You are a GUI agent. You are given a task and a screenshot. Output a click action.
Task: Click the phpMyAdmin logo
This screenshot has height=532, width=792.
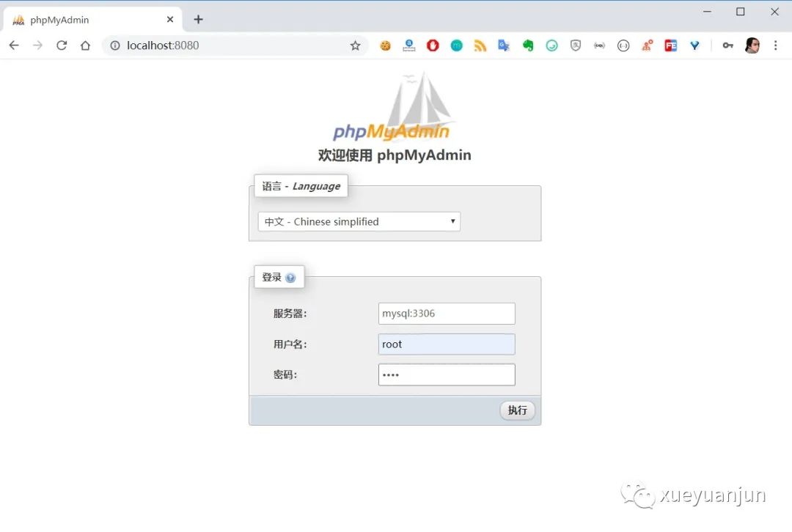[x=394, y=106]
